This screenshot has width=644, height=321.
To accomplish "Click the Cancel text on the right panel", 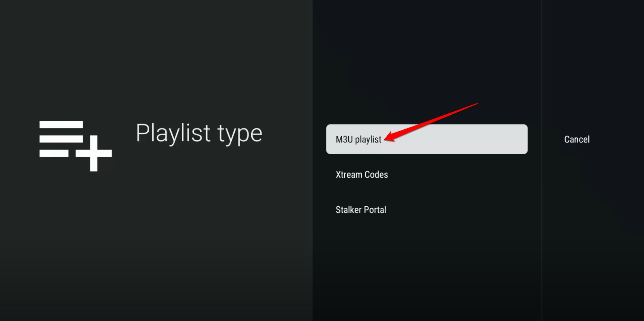I will (577, 139).
